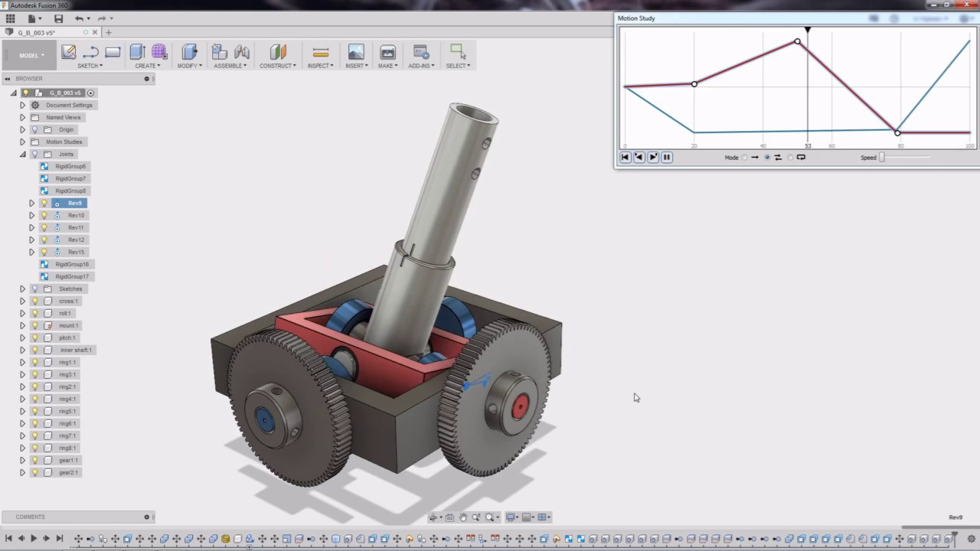Toggle Sketches folder visibility bulb
980x551 pixels.
coord(34,289)
